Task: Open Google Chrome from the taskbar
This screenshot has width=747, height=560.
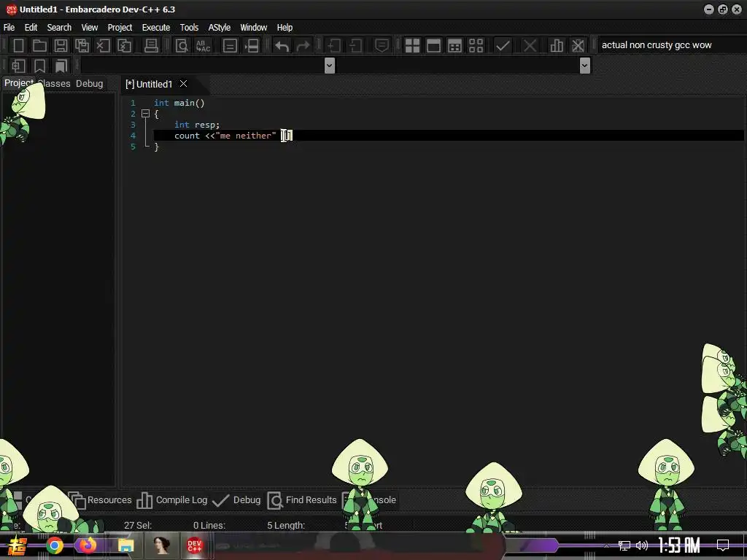Action: [54, 545]
